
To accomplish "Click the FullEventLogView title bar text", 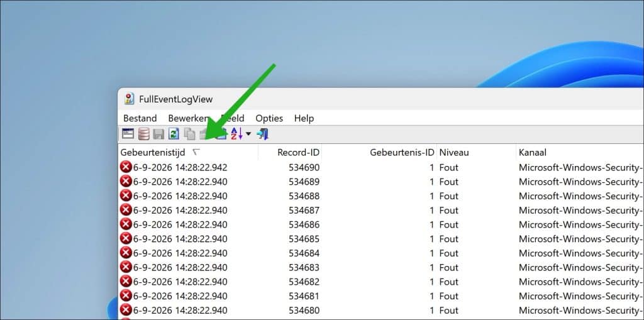I will [176, 99].
